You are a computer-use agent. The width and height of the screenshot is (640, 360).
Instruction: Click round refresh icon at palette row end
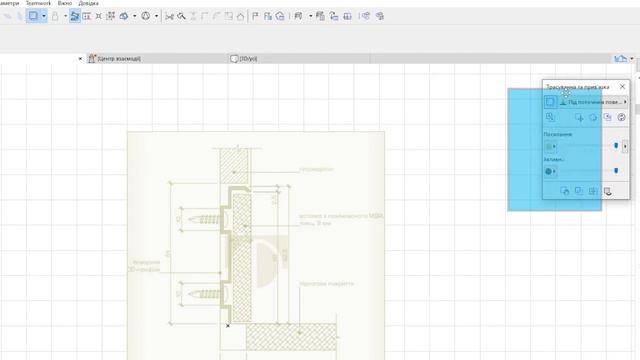pos(621,118)
